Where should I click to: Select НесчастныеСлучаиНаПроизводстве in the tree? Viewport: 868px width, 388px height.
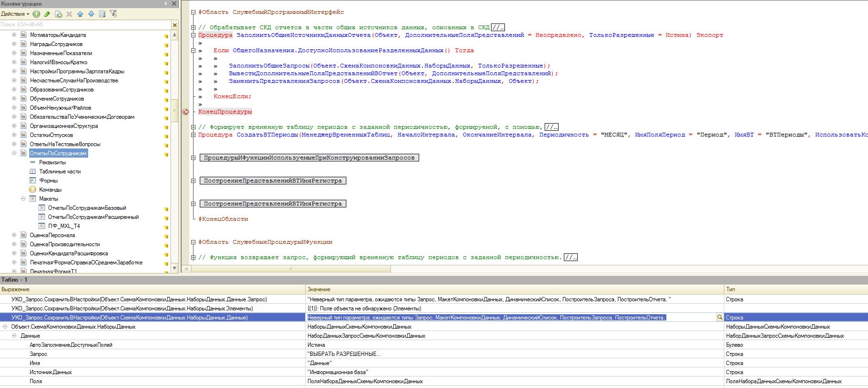(74, 80)
